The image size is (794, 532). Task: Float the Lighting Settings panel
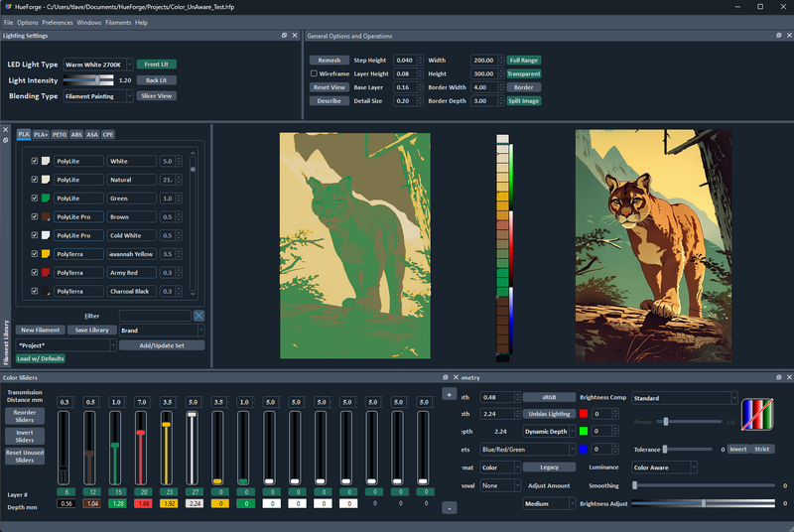tap(284, 36)
